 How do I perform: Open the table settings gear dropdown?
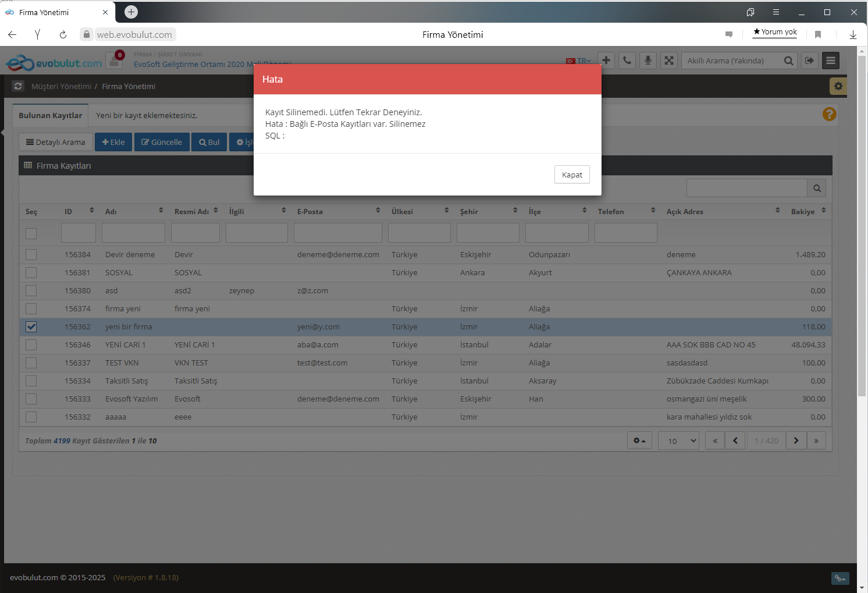(639, 441)
